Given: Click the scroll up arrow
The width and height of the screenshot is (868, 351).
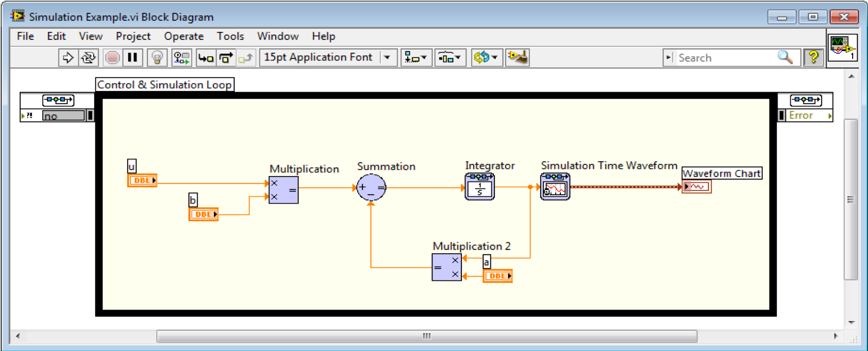Looking at the screenshot, I should click(x=851, y=77).
